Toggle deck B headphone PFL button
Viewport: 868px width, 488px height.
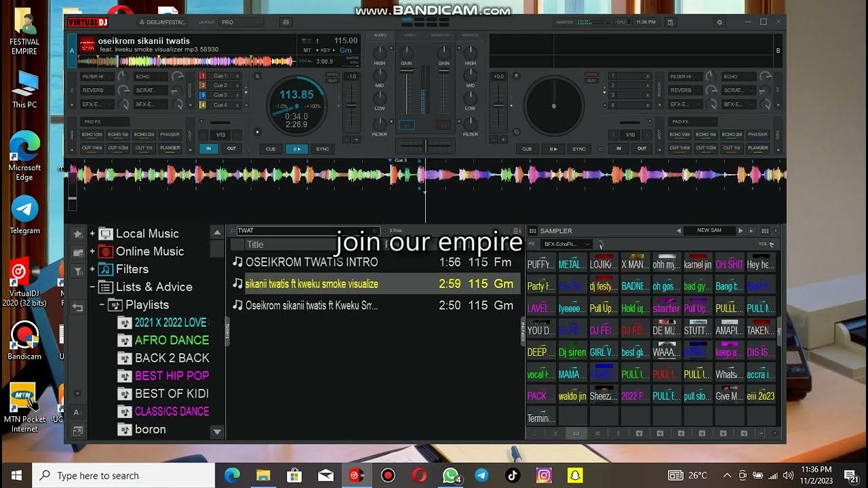point(443,125)
